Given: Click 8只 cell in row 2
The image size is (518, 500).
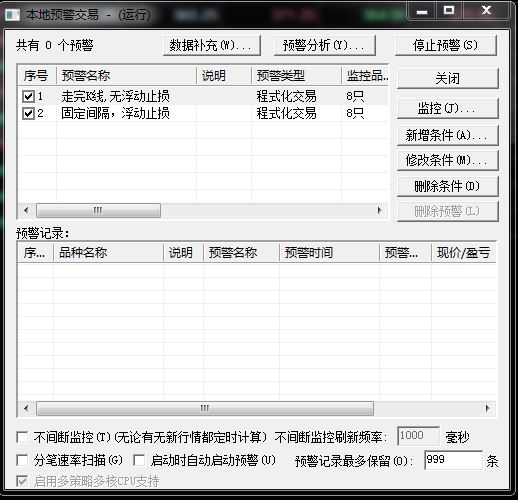Looking at the screenshot, I should (355, 113).
